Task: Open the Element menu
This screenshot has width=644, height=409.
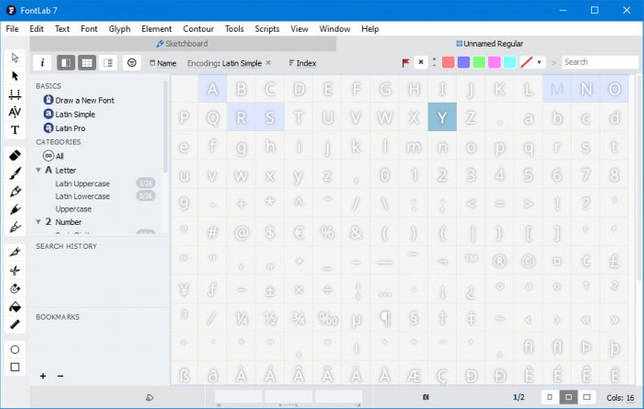Action: tap(156, 29)
